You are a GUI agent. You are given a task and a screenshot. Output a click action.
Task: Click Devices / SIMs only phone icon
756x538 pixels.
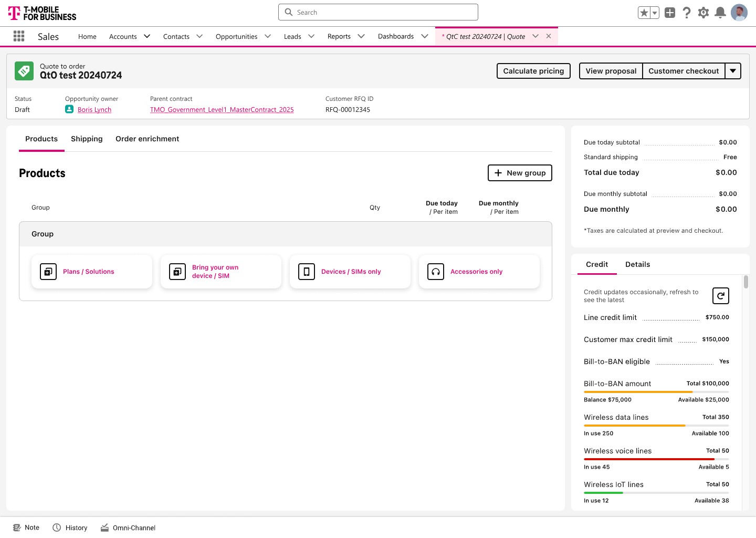(307, 272)
